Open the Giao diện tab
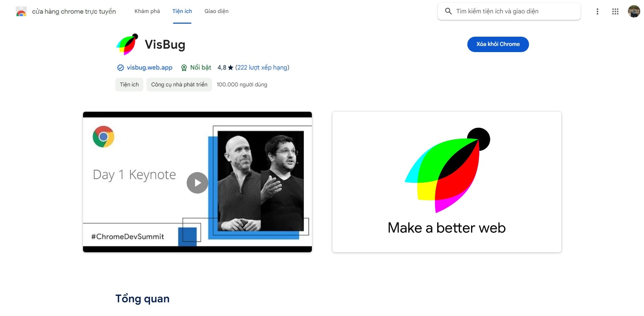 tap(216, 11)
